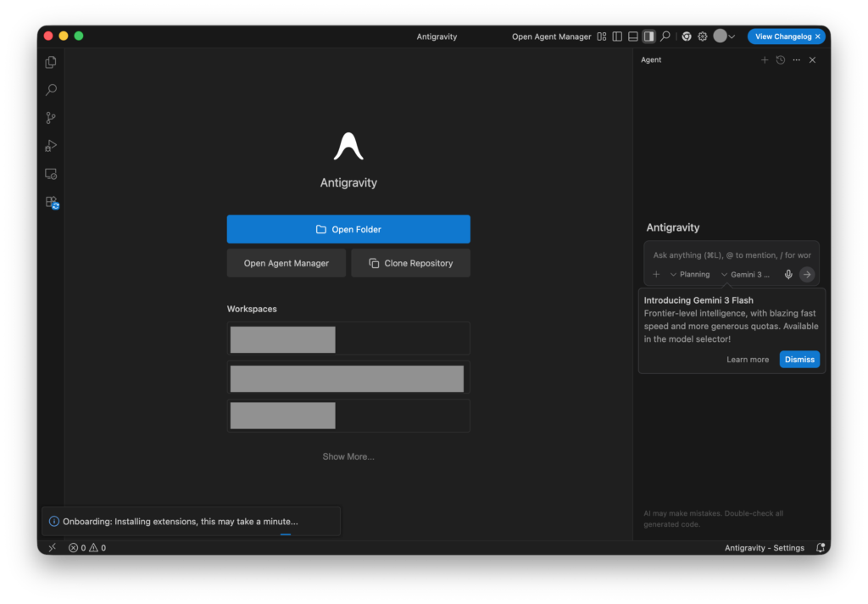Open the Remote Explorer view
Screen dimensions: 868x604
51,174
